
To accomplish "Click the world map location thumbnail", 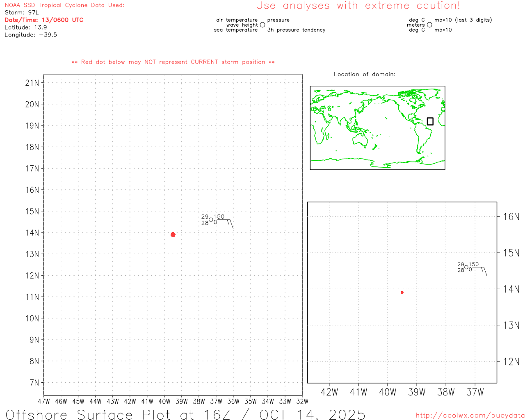I will (x=377, y=128).
